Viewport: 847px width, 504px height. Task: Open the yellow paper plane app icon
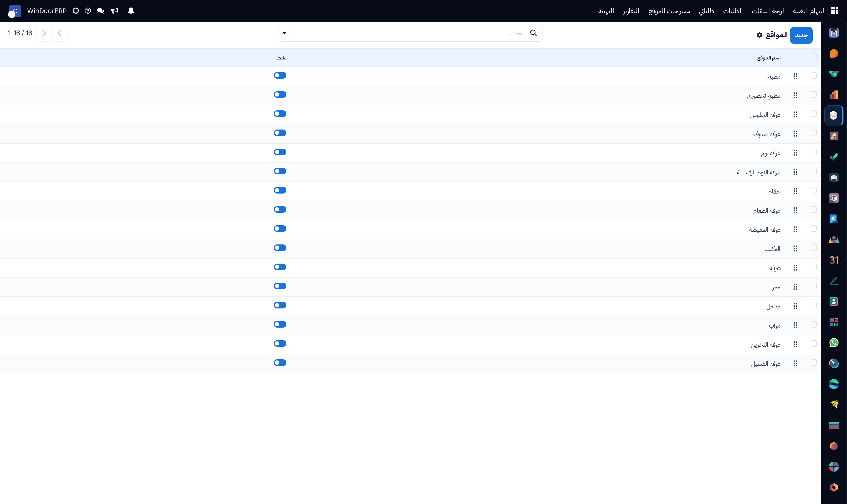[x=834, y=404]
